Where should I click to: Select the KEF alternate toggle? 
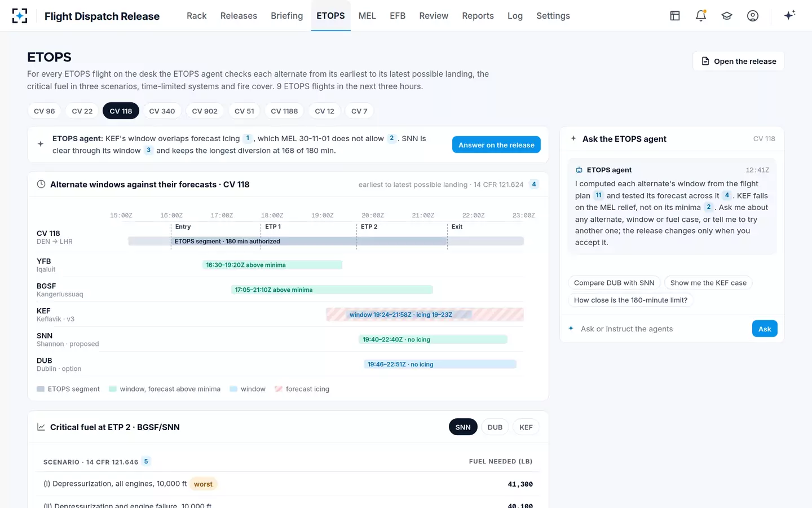tap(526, 427)
